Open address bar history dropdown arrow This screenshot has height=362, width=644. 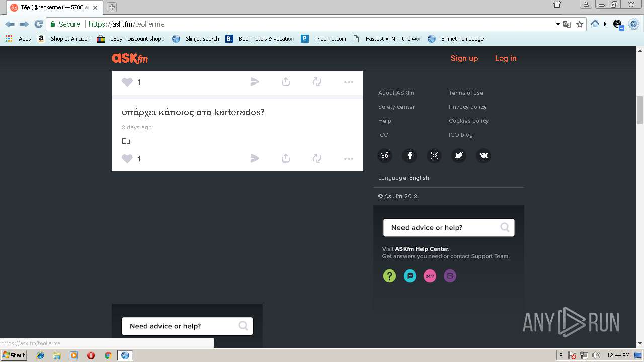[x=558, y=24]
